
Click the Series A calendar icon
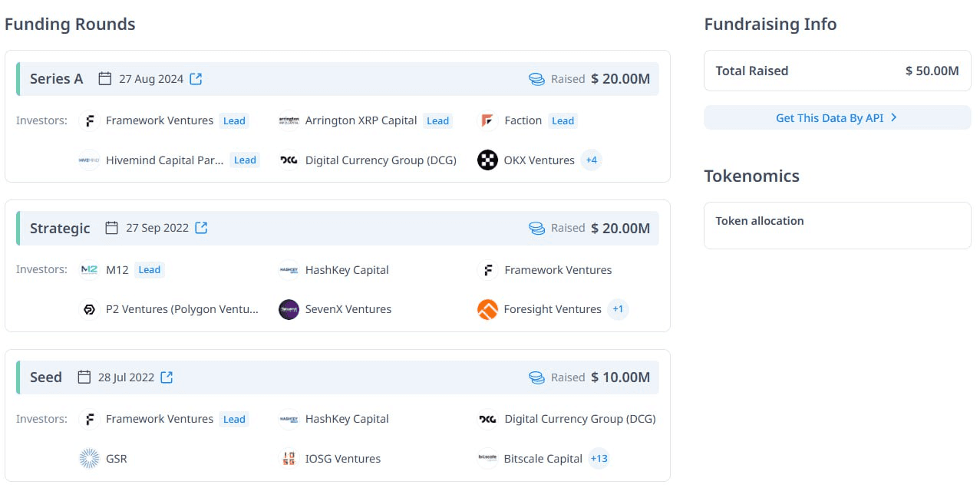point(105,79)
